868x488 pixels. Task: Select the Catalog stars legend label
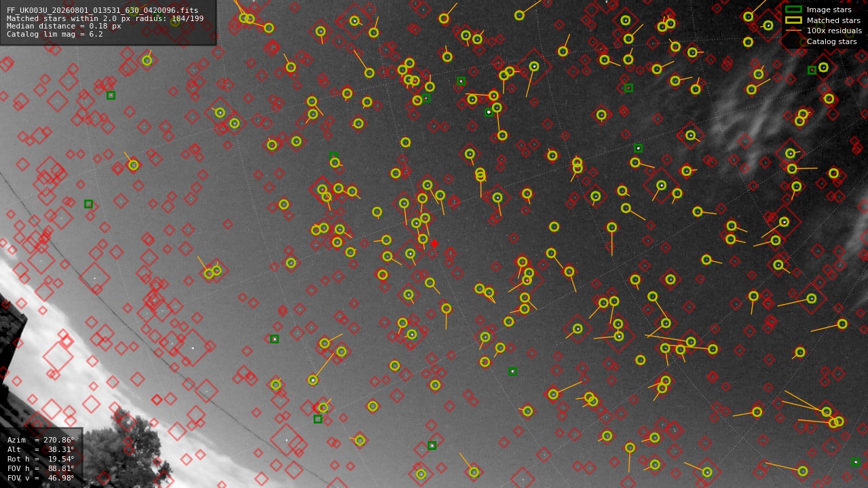(x=831, y=41)
